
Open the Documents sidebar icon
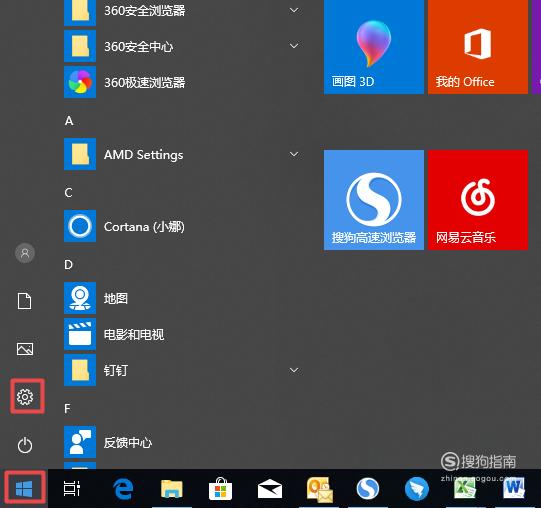click(x=24, y=301)
